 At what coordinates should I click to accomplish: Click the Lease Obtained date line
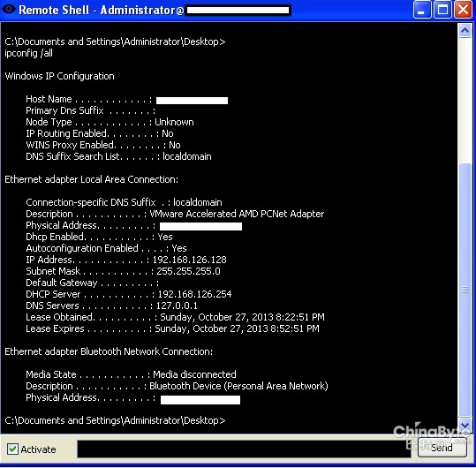coord(175,317)
